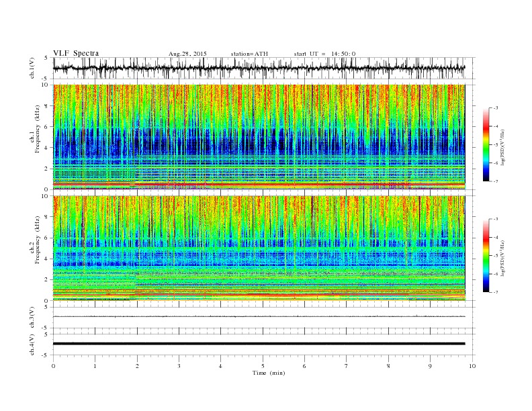The height and width of the screenshot is (411, 532).
Task: Click inside the ch.1 spectrogram panel
Action: click(x=259, y=137)
